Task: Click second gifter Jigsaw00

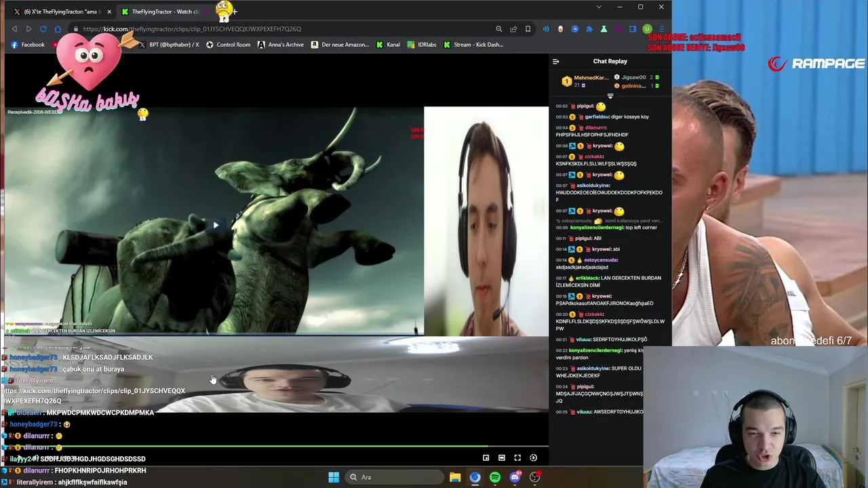Action: click(634, 77)
